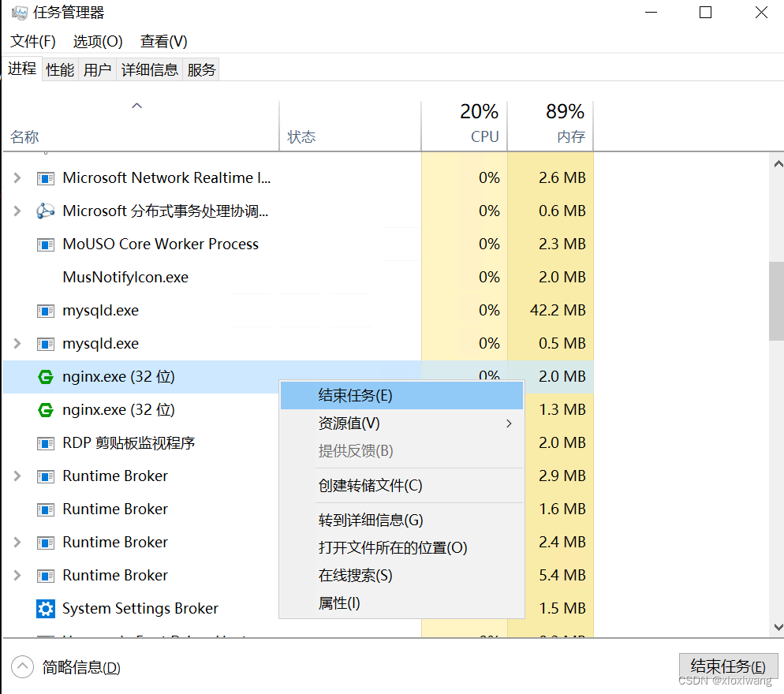This screenshot has width=784, height=694.
Task: Expand the 2.9 MB Runtime Broker group
Action: point(17,476)
